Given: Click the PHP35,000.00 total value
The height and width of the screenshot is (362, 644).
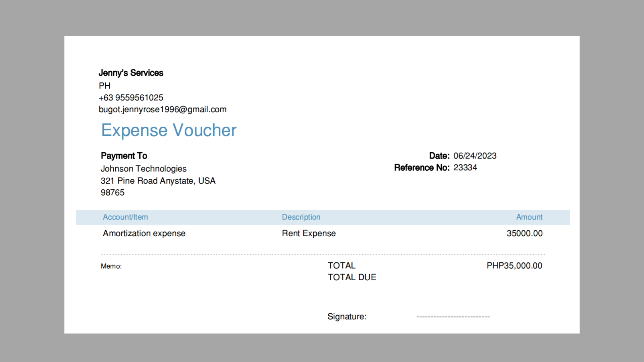Looking at the screenshot, I should pyautogui.click(x=514, y=266).
